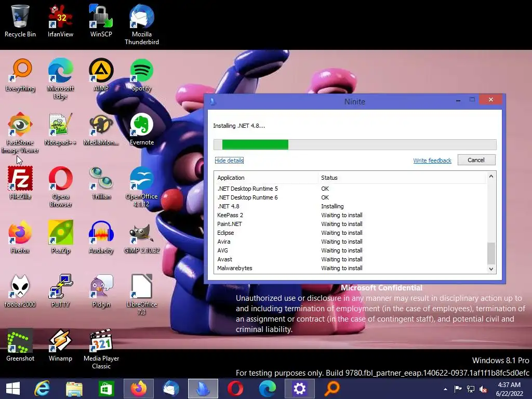Screen dimensions: 532x399
Task: Switch to Thunderbird on the taskbar
Action: 171,389
